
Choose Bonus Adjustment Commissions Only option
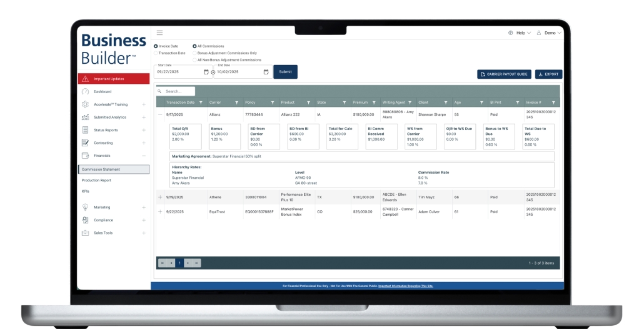tap(194, 53)
